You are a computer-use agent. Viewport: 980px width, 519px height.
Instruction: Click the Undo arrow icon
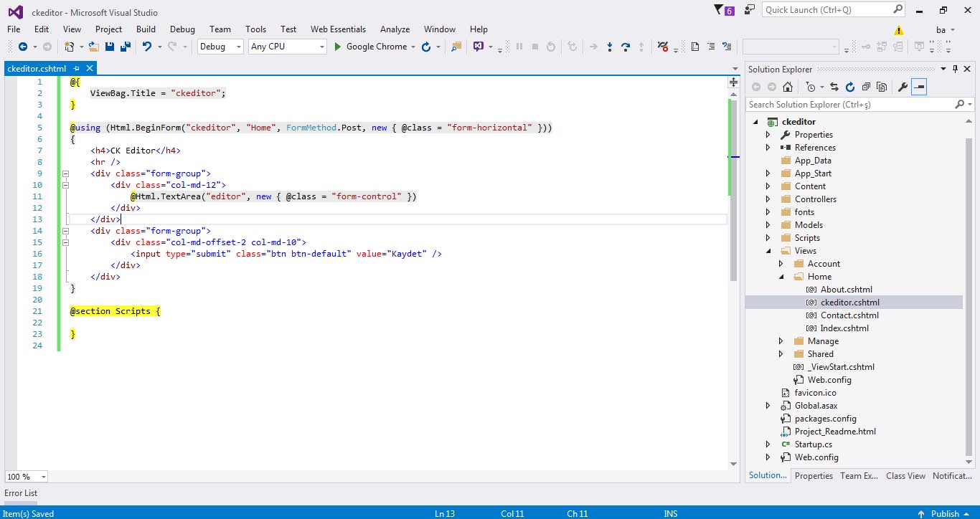tap(146, 47)
